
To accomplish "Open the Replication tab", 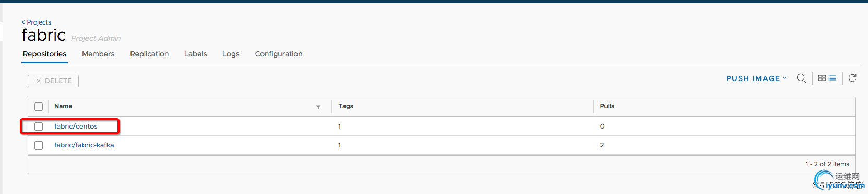I will click(149, 54).
